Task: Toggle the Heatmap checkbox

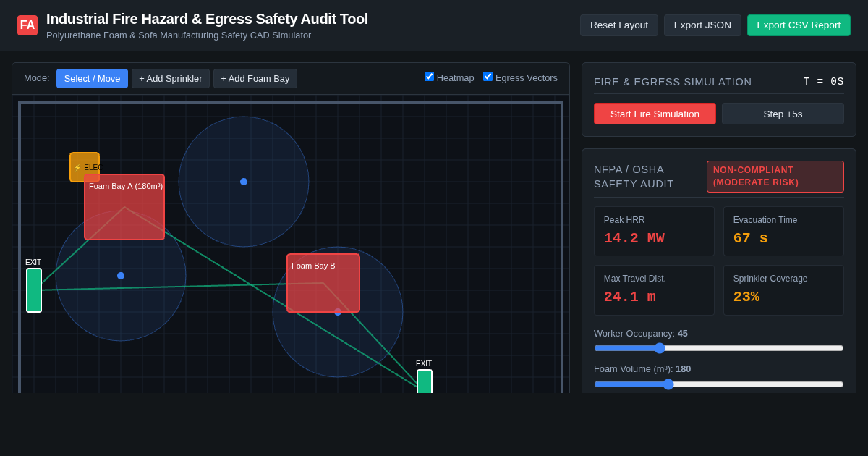Action: tap(429, 77)
